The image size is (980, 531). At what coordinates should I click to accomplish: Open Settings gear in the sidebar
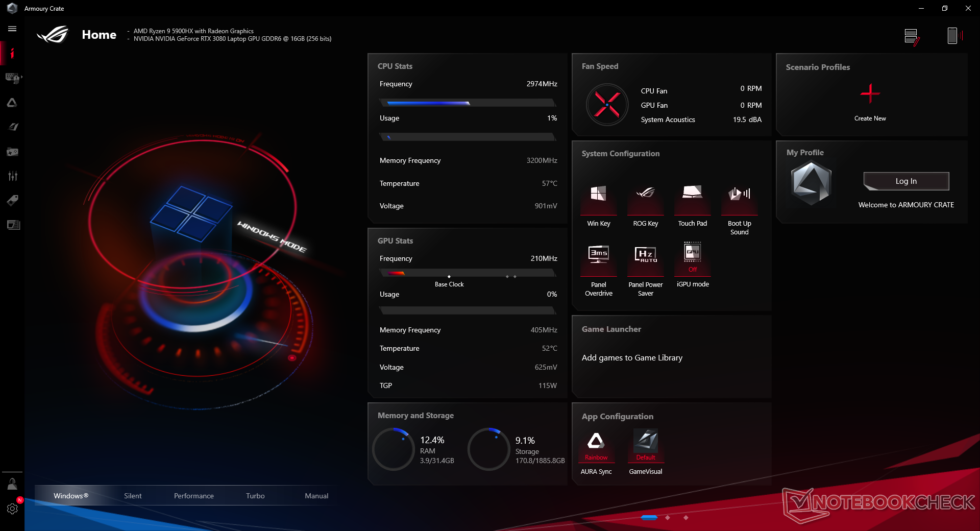click(x=12, y=509)
